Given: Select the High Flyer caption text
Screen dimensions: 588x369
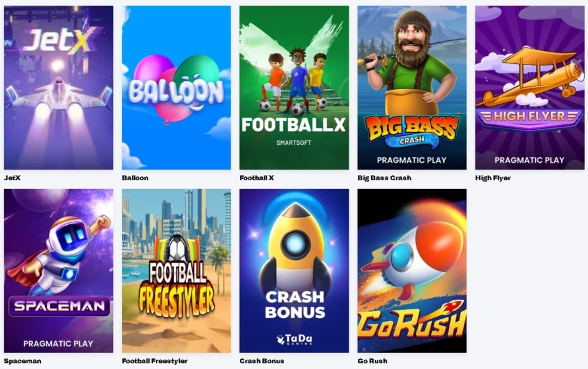Looking at the screenshot, I should click(493, 178).
